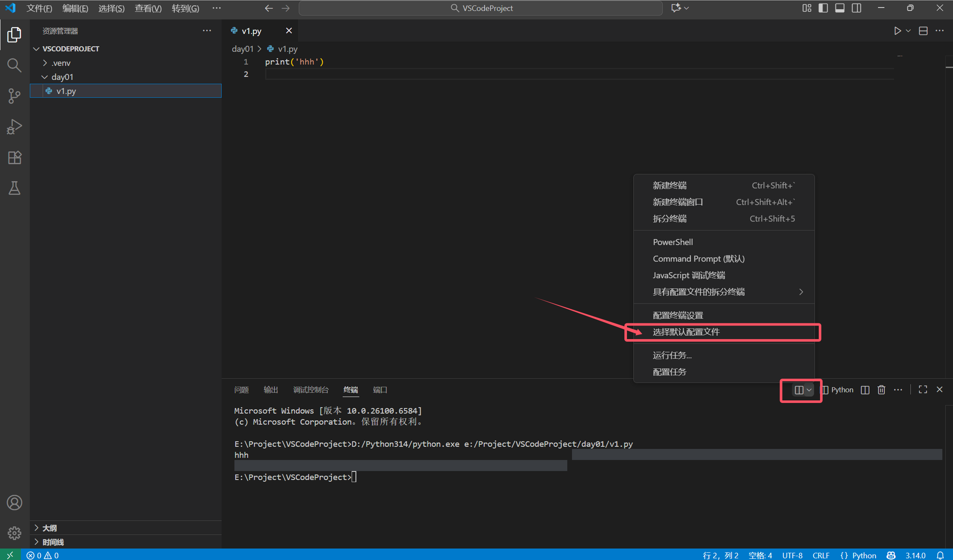Open the Search view icon

14,65
